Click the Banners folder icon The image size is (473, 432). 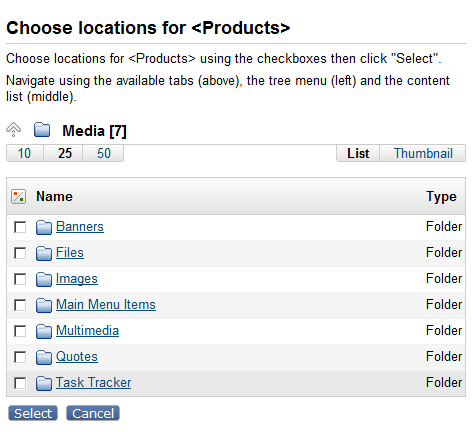point(44,227)
